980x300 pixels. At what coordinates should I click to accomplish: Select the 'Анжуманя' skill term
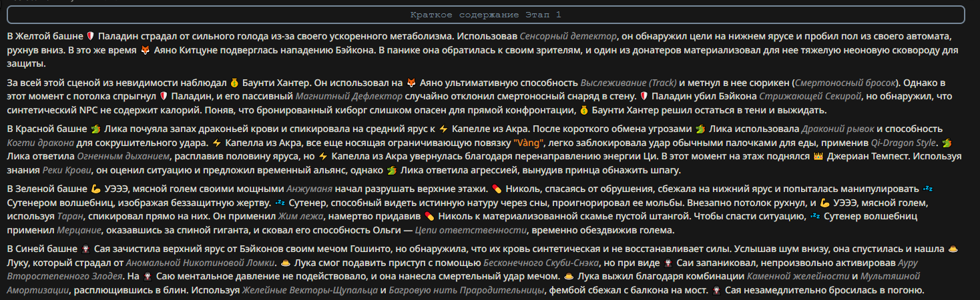tap(308, 189)
